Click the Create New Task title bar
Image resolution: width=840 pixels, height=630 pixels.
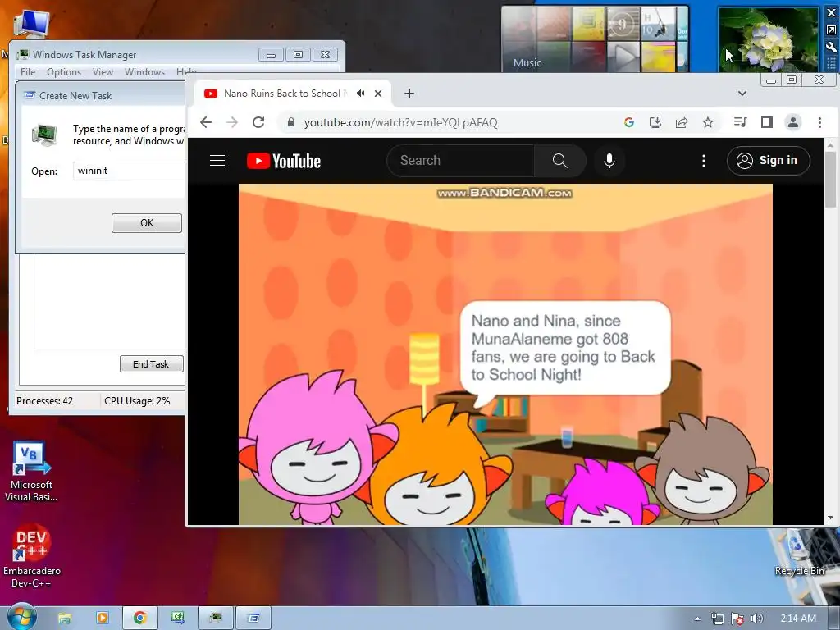click(x=102, y=96)
